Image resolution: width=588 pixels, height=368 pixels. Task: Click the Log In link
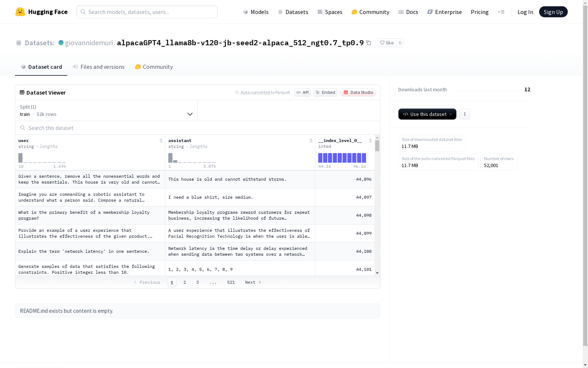point(525,12)
